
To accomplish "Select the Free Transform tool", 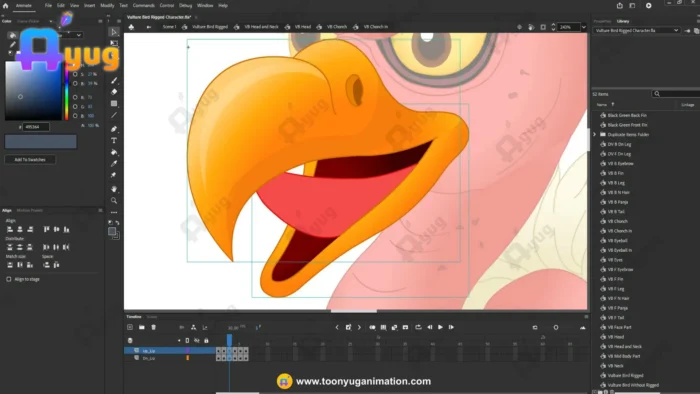I will click(x=114, y=43).
